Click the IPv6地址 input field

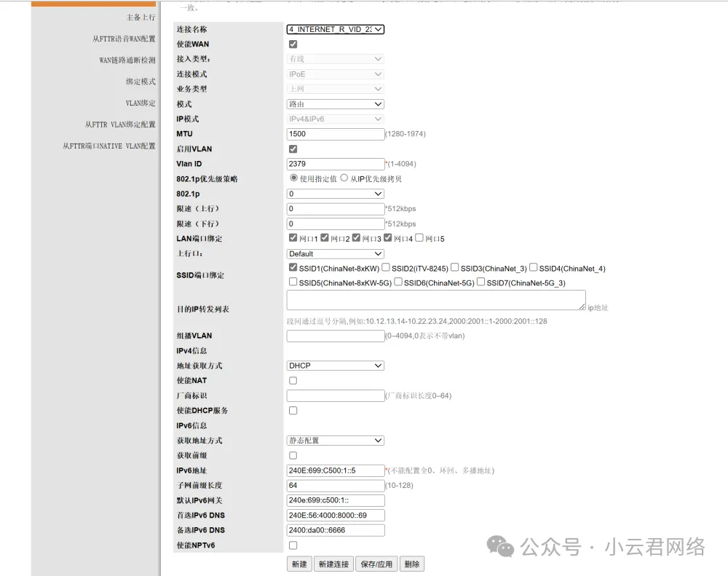tap(335, 470)
